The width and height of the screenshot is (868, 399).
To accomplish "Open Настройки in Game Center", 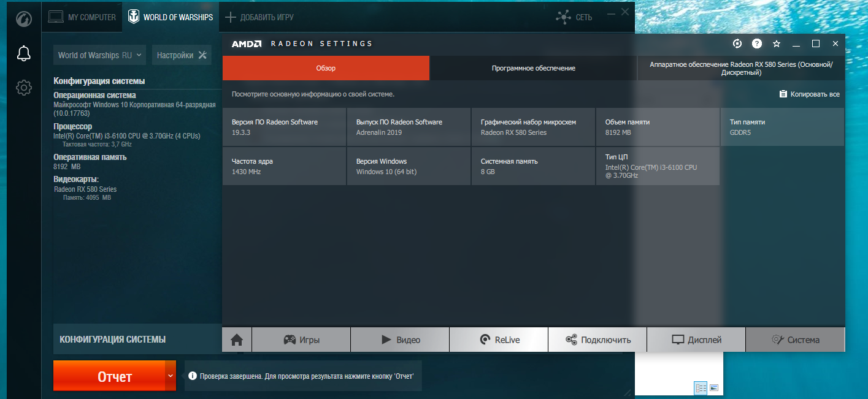I will pos(182,55).
